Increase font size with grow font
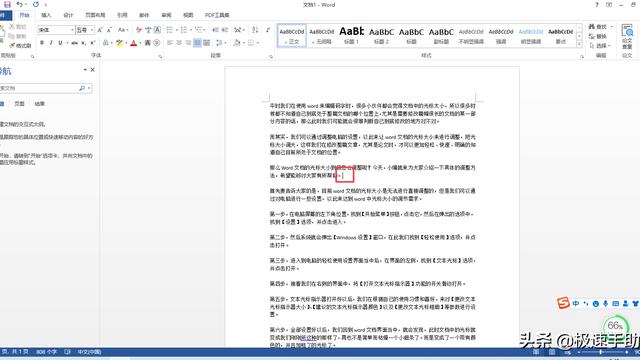Viewport: 640px width, 360px height. 100,30
